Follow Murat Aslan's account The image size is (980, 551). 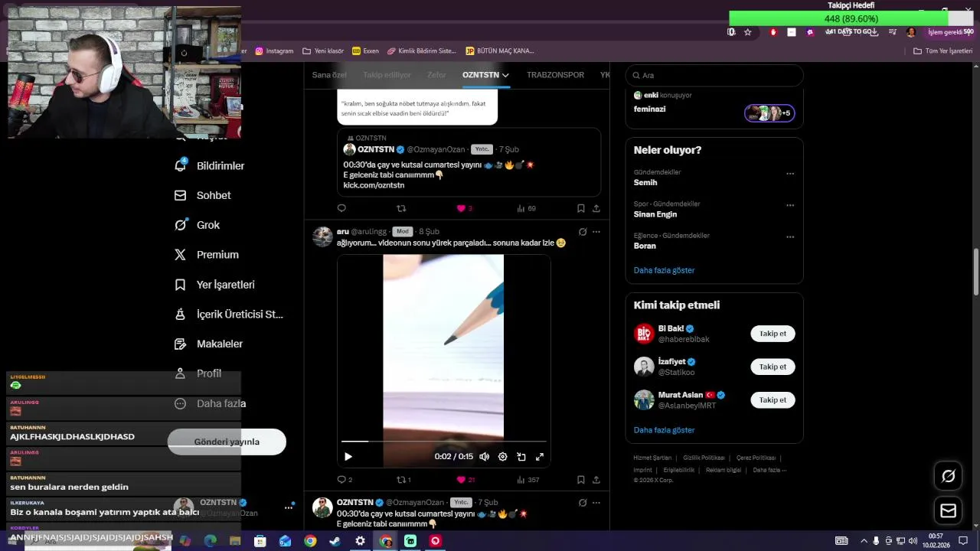coord(773,399)
